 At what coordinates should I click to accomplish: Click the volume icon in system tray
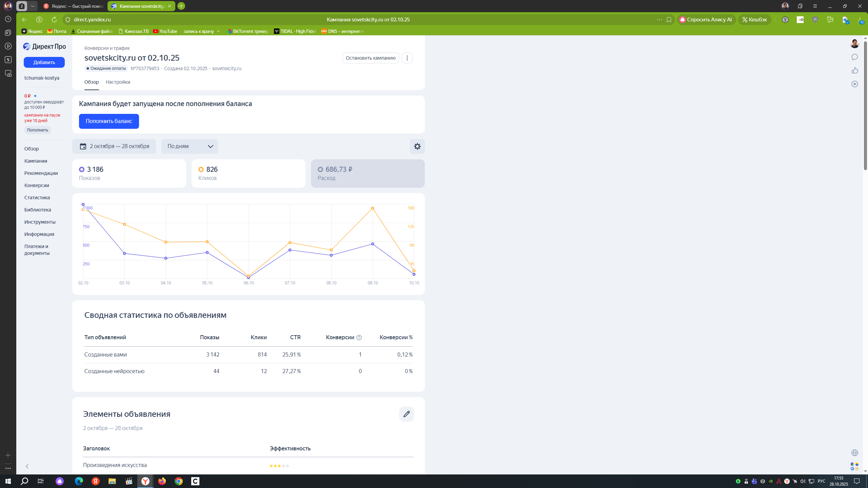tap(803, 481)
